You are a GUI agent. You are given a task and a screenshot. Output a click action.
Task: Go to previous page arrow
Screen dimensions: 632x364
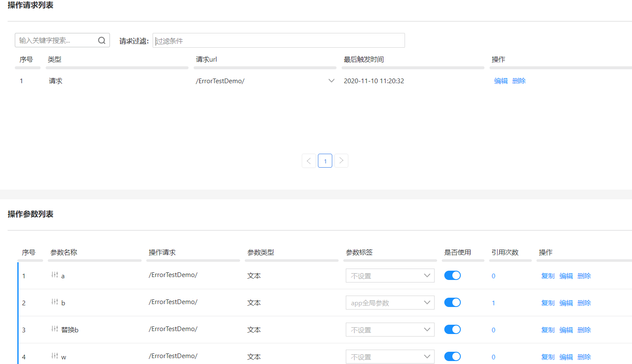pos(309,161)
